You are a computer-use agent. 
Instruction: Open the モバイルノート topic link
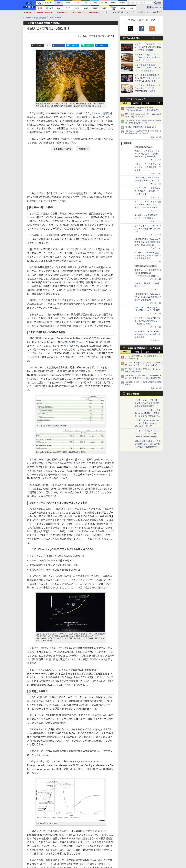point(79,12)
